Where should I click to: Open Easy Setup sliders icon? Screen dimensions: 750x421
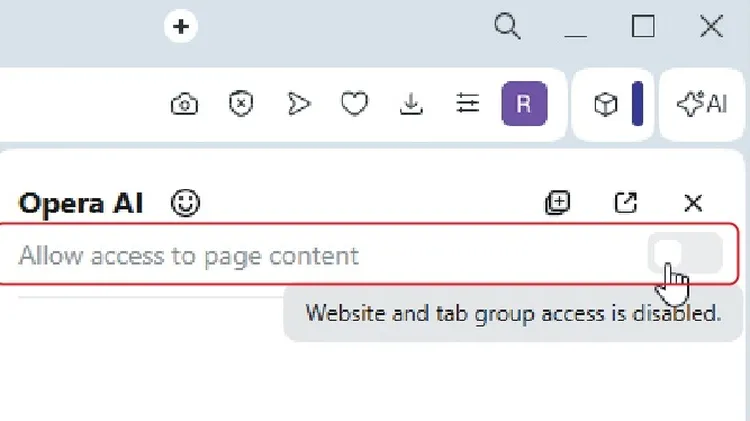(467, 104)
